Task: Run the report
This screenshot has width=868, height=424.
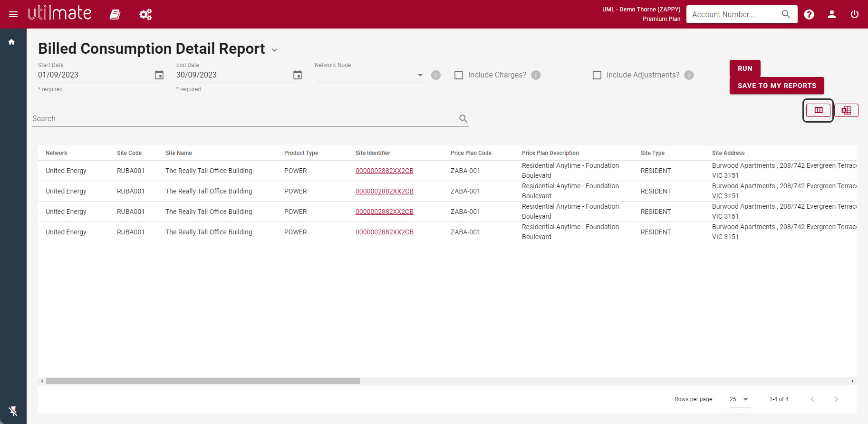Action: point(745,68)
